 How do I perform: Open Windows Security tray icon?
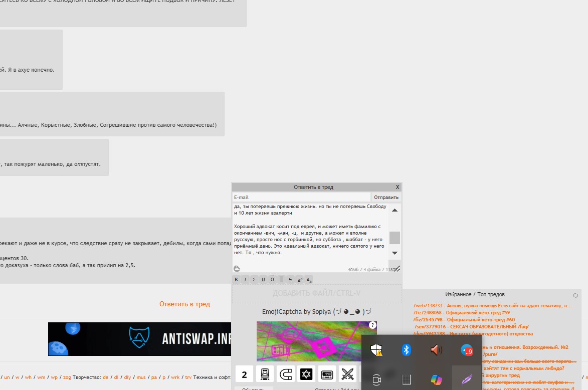click(x=376, y=350)
